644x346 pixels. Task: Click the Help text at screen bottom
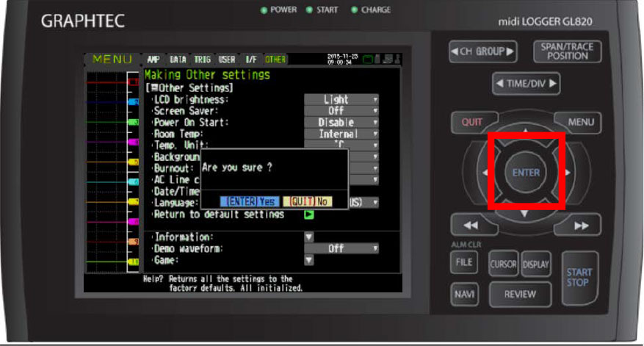pyautogui.click(x=223, y=283)
